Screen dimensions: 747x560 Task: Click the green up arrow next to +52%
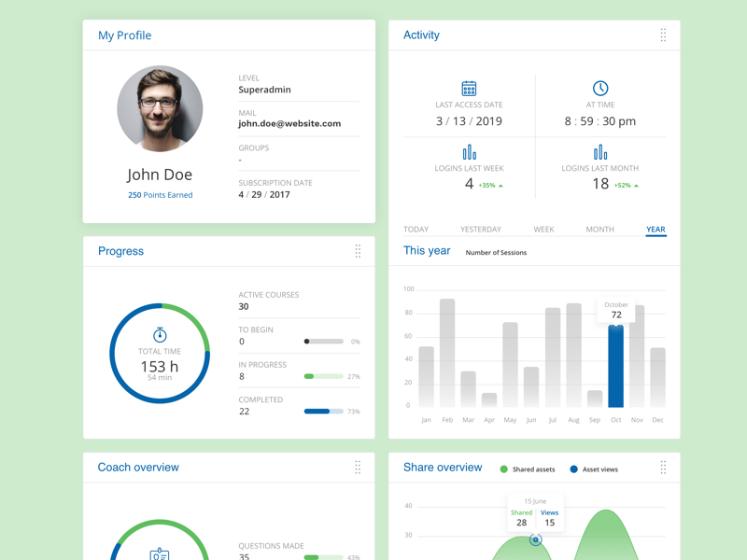[636, 186]
